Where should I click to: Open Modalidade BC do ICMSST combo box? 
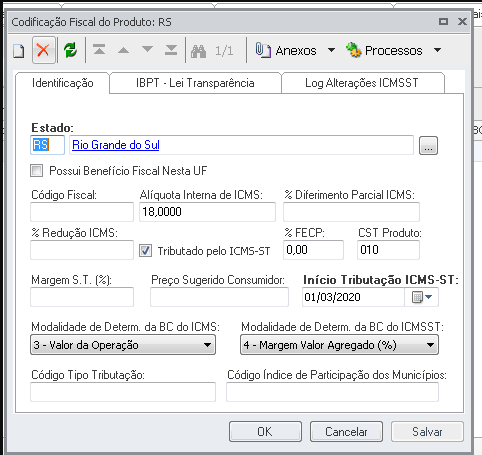(339, 345)
